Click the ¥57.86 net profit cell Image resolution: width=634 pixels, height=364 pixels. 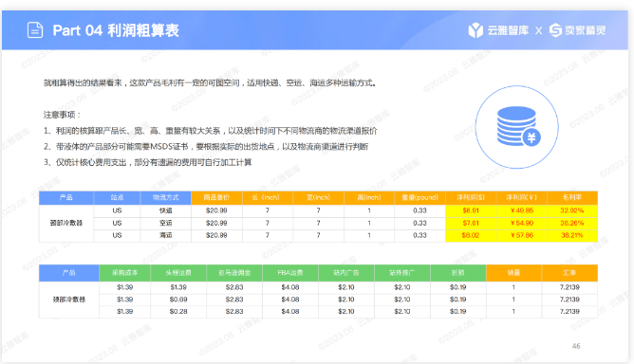coord(522,235)
